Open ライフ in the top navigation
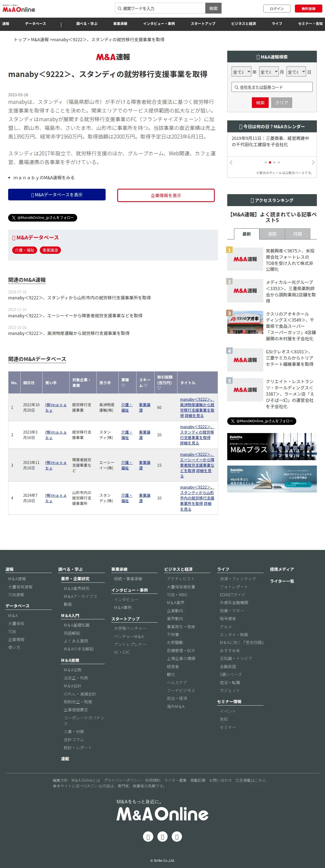Viewport: 325px width, 868px height. pos(277,24)
